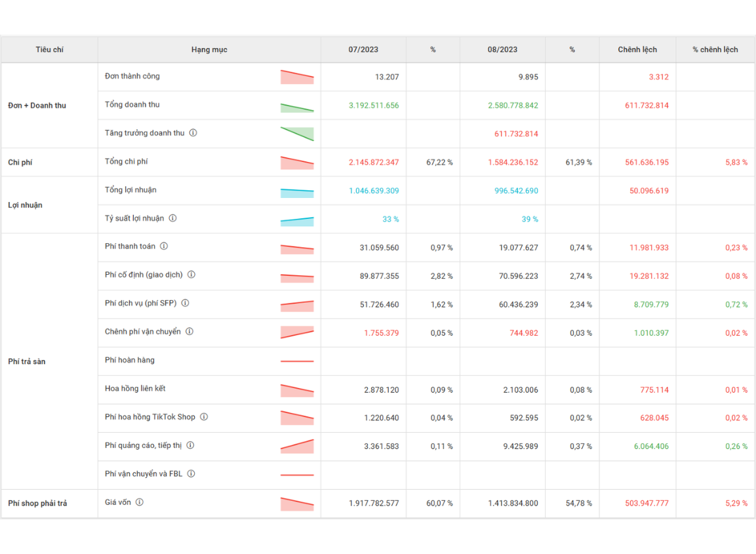Select the blue Tổng lợi nhuận sparkline
The image size is (756, 554).
[297, 193]
